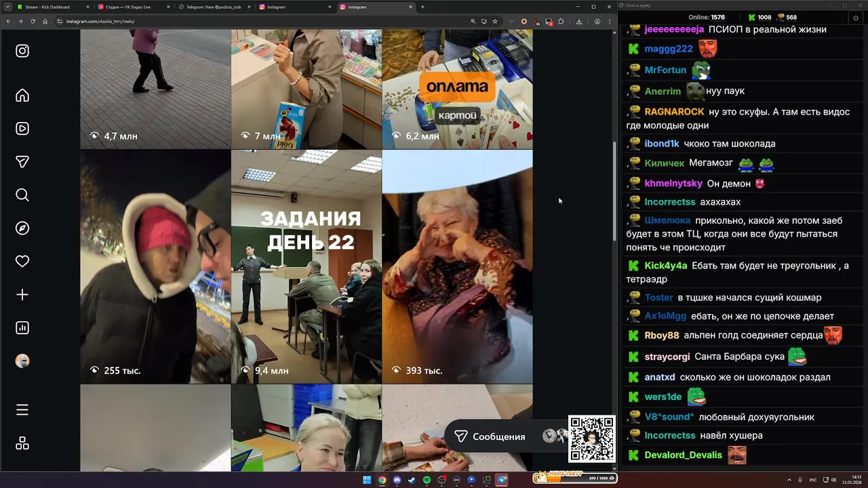Screen dimensions: 868x488
Task: Open Discord from the taskbar
Action: tap(397, 480)
